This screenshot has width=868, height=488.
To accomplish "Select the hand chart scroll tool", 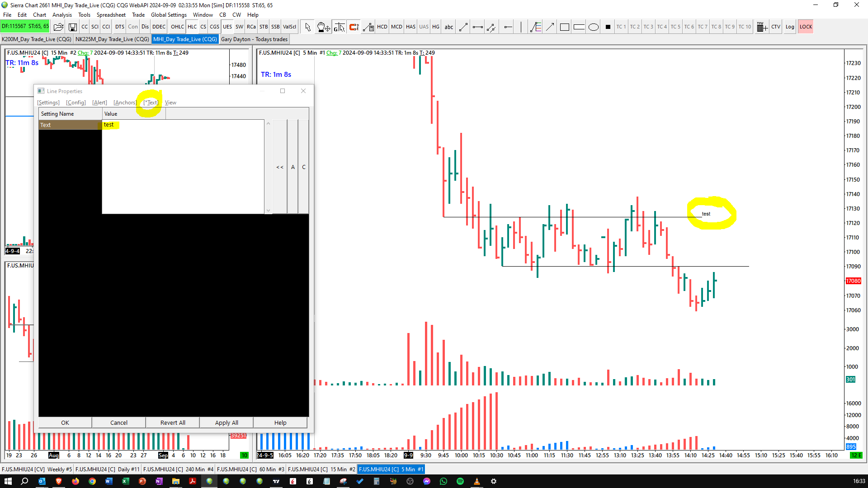I will [323, 27].
